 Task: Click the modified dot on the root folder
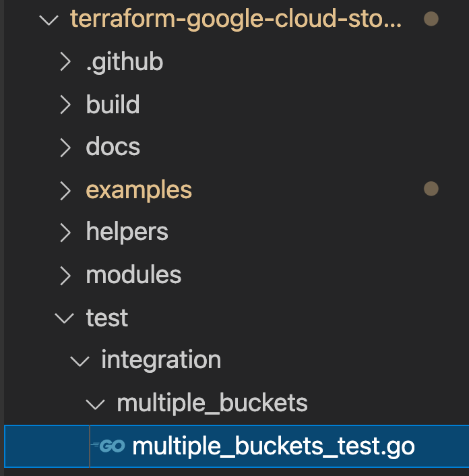pyautogui.click(x=431, y=19)
